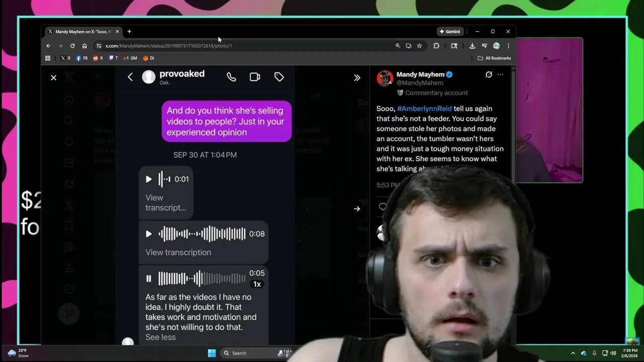Viewport: 644px width, 362px height.
Task: Click the blue verified badge
Action: (449, 74)
